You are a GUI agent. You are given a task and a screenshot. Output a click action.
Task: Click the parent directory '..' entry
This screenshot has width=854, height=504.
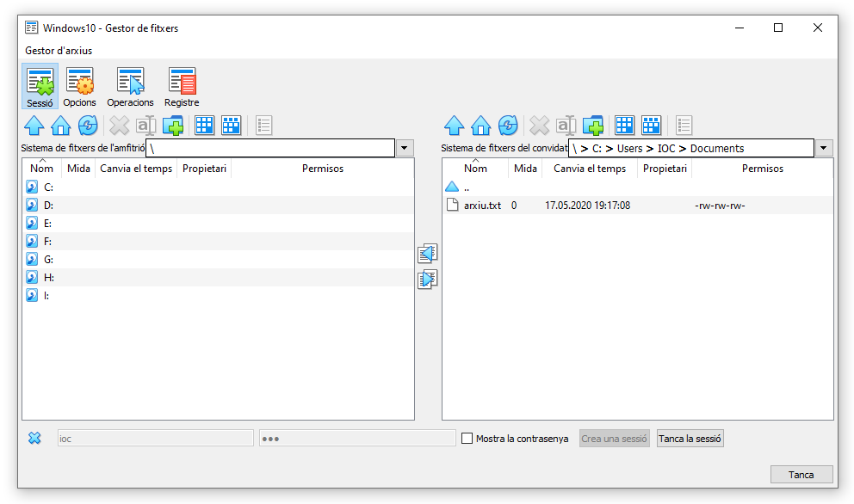466,187
